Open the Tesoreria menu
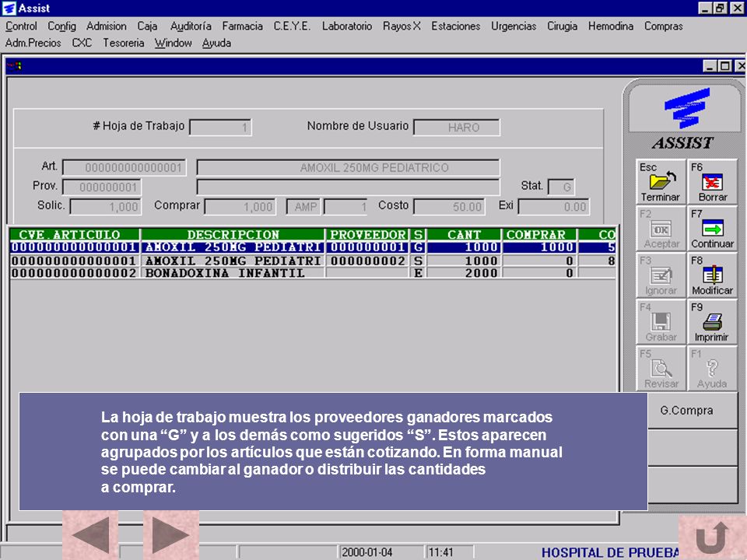Image resolution: width=747 pixels, height=560 pixels. (124, 43)
